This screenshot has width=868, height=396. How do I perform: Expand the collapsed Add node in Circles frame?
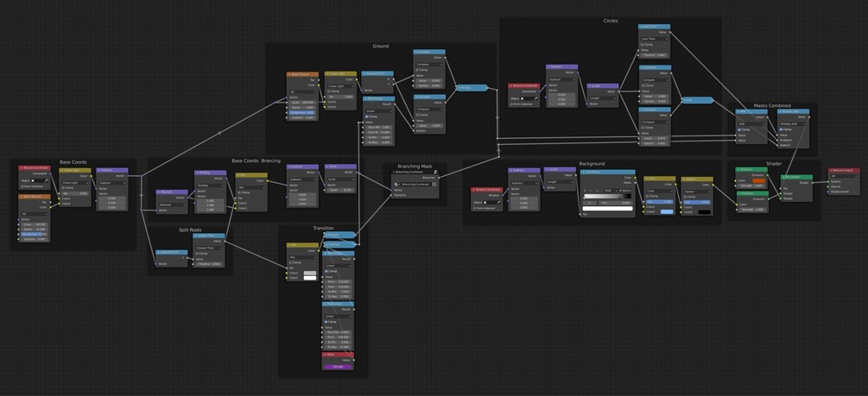[x=684, y=100]
